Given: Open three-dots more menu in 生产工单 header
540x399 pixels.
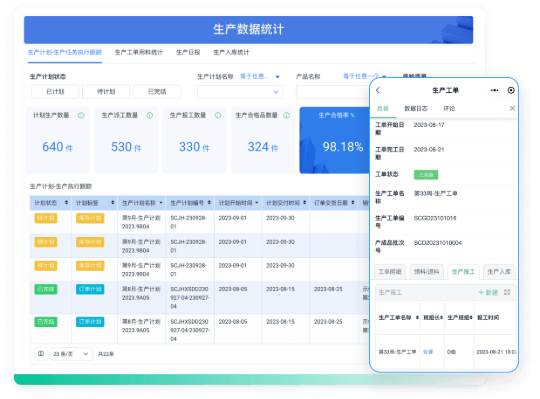Looking at the screenshot, I should 495,90.
